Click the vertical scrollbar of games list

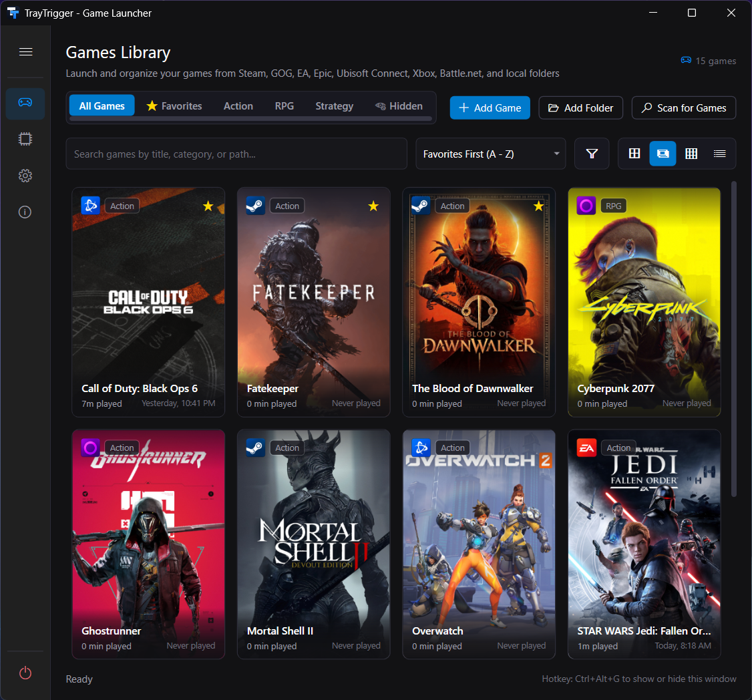click(733, 339)
